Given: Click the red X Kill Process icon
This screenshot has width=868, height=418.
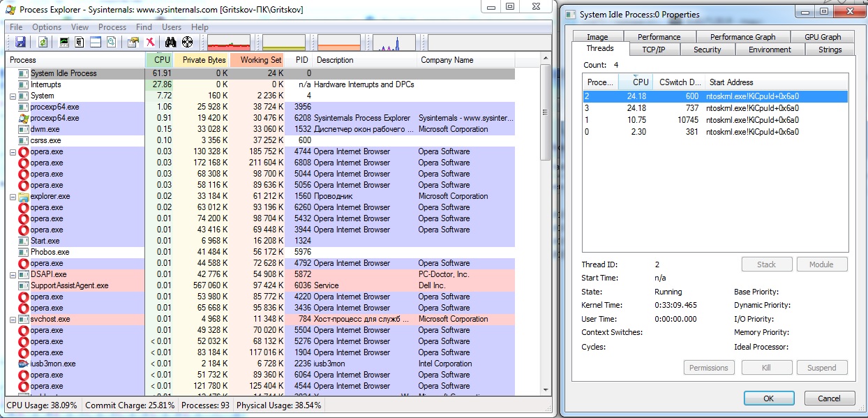Looking at the screenshot, I should tap(150, 43).
